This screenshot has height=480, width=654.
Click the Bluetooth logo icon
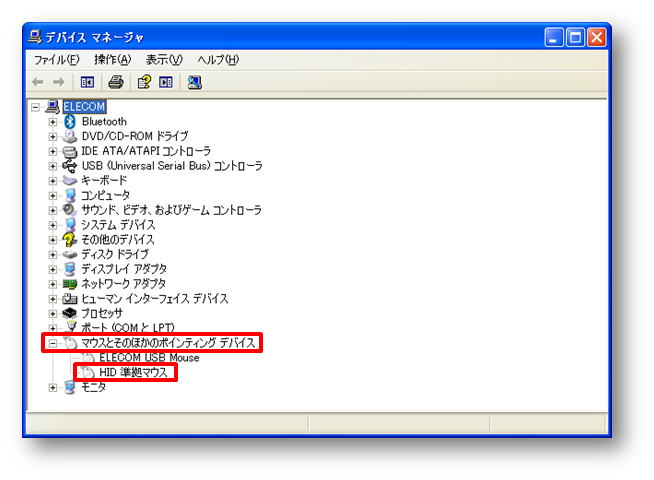(x=70, y=122)
